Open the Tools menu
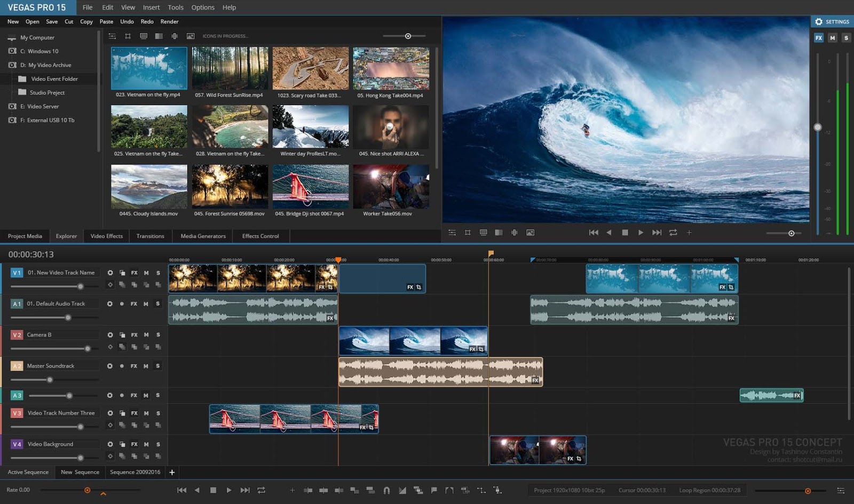854x504 pixels. (176, 7)
